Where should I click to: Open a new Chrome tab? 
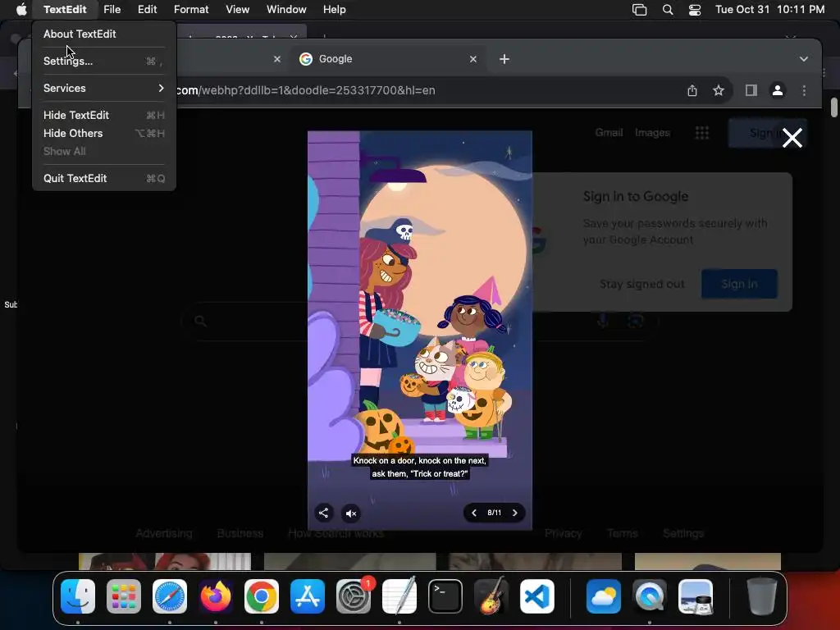coord(504,59)
